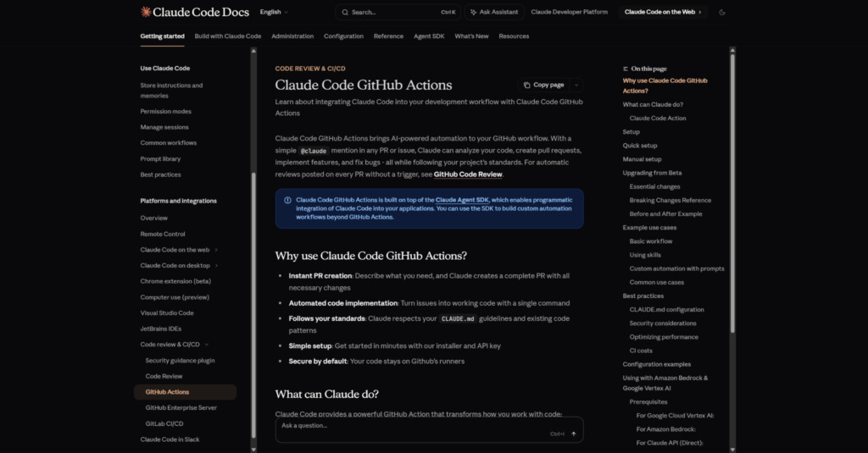
Task: Open the Administration tab
Action: [292, 36]
